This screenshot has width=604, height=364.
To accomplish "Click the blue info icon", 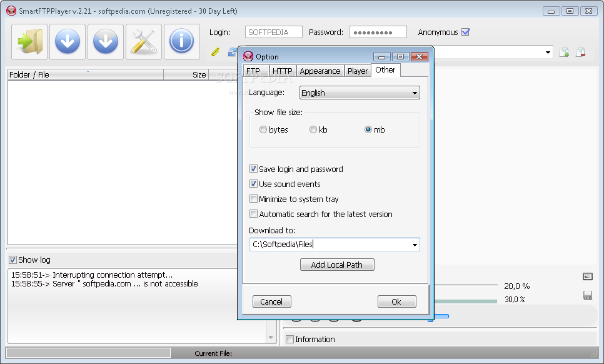I will (x=182, y=42).
